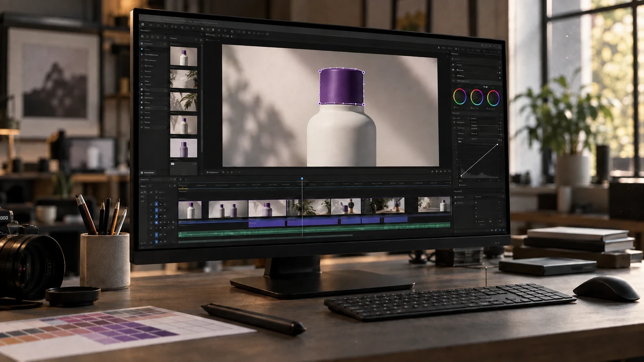Select media thumbnail of lavender bottle on lilac

click(x=184, y=148)
